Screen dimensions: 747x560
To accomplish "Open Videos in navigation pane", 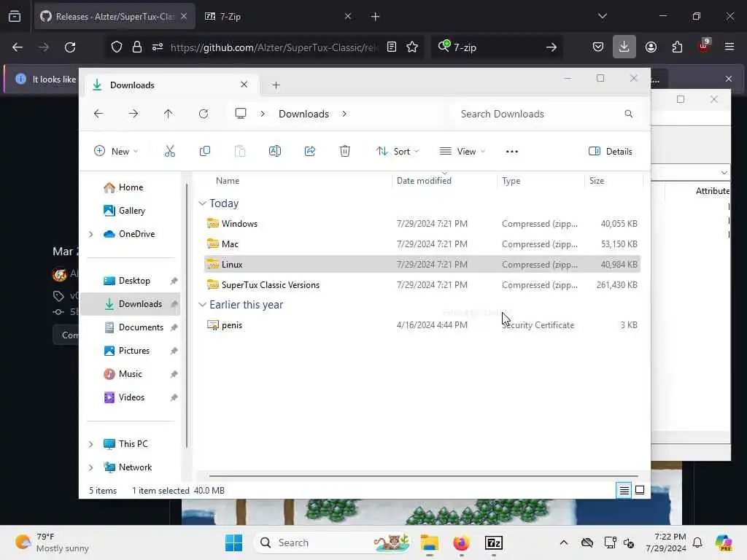I will 131,397.
